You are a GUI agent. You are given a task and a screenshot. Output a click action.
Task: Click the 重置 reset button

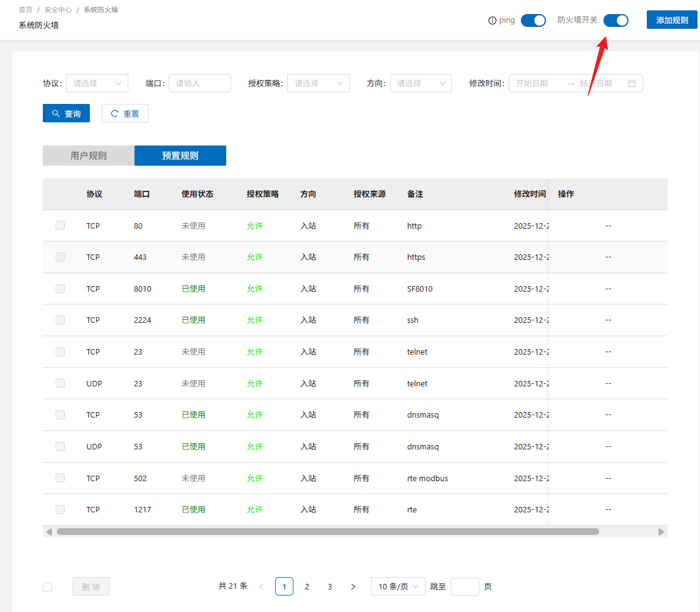pos(125,114)
